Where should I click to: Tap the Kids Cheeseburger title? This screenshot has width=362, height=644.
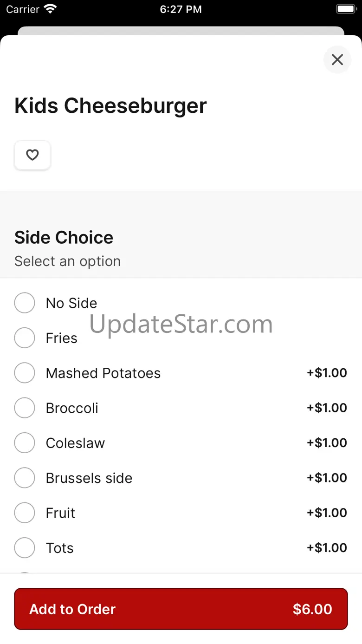click(x=110, y=106)
